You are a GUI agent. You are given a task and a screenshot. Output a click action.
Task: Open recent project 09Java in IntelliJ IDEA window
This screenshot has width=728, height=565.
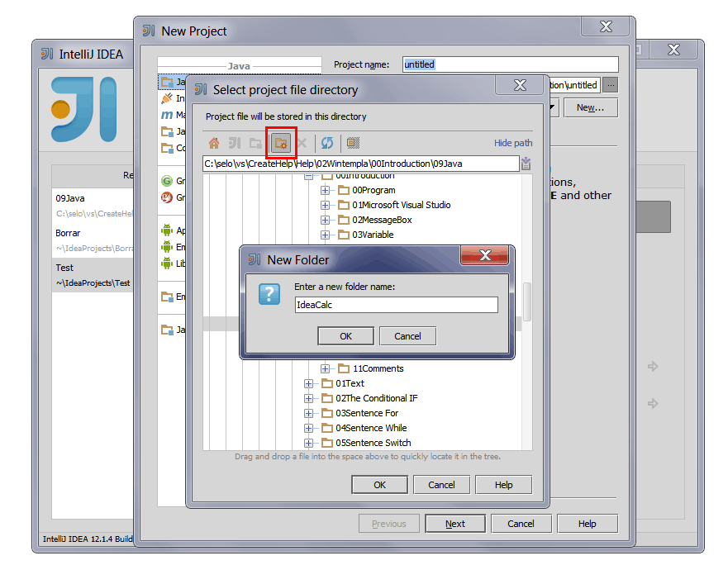pyautogui.click(x=93, y=205)
